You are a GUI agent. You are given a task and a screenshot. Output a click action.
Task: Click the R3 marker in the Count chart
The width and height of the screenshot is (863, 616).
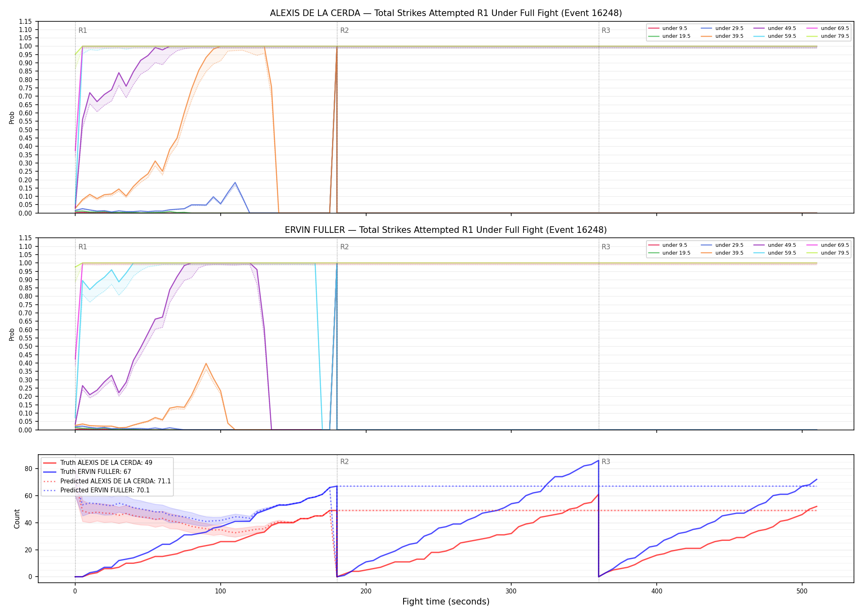606,462
